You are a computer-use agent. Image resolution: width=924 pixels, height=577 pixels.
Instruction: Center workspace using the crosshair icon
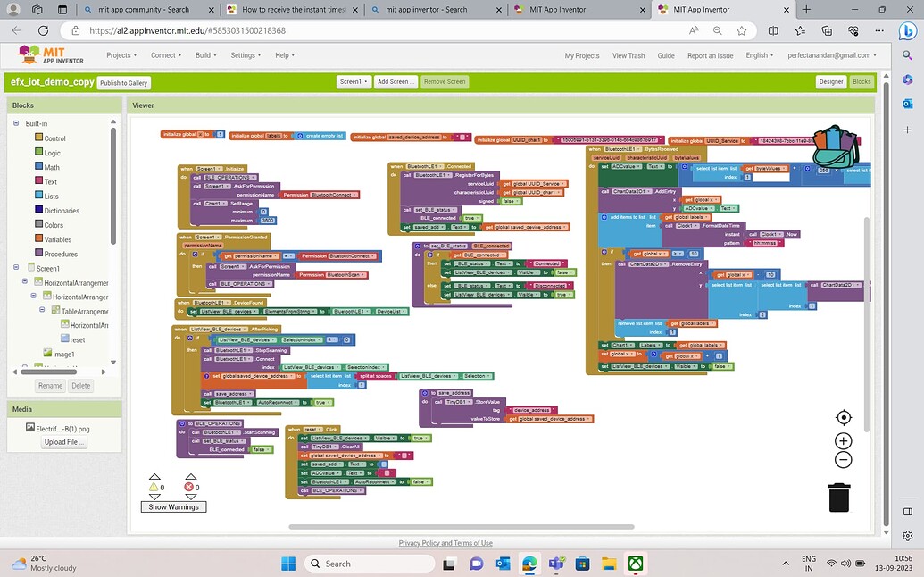coord(843,418)
